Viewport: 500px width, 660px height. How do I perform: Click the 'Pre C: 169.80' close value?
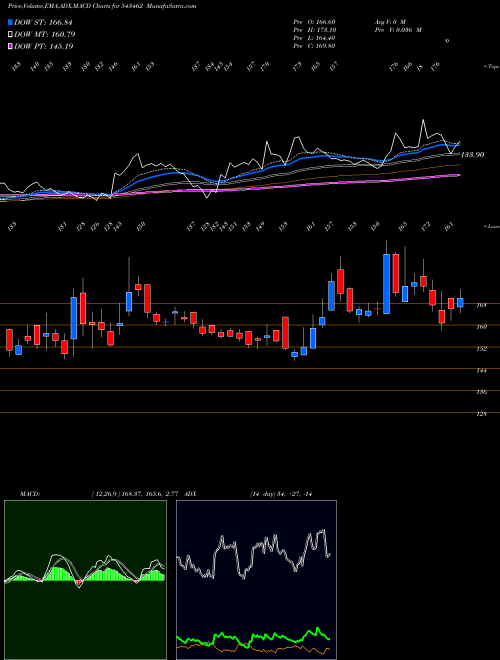[x=314, y=46]
